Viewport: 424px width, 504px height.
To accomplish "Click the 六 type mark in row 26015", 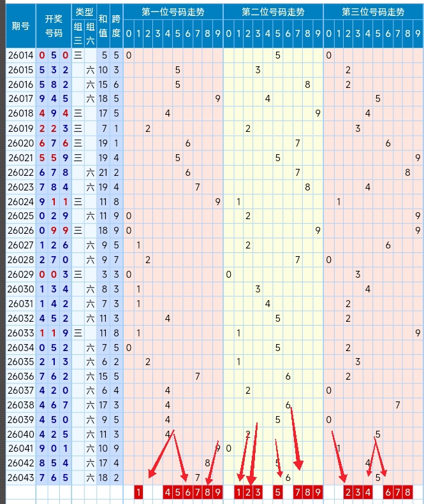I will (90, 69).
